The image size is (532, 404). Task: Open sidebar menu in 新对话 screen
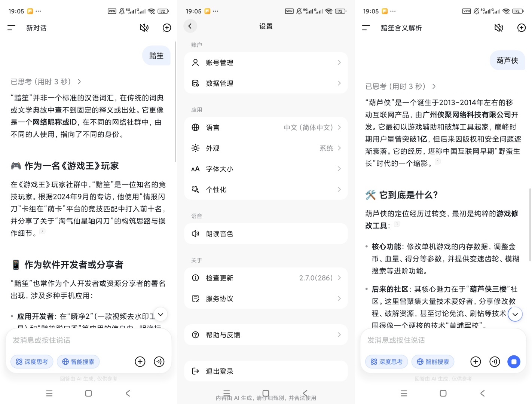coord(12,28)
